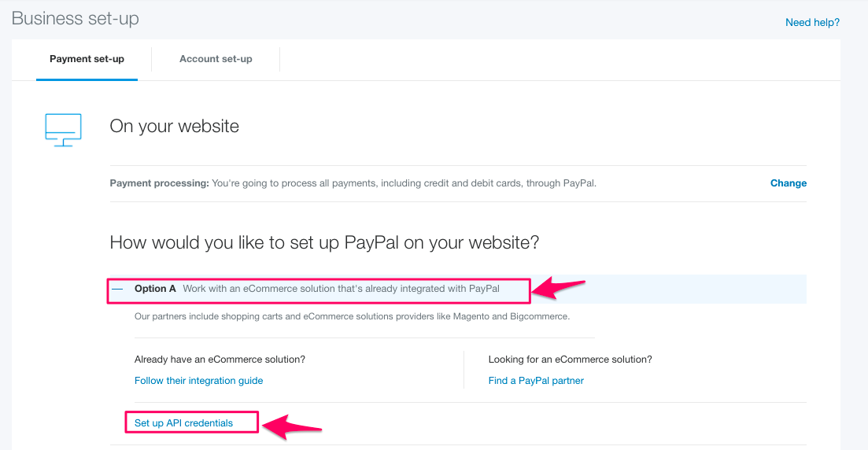Click 'How would you like to set up PayPal' heading
The height and width of the screenshot is (450, 868).
324,242
